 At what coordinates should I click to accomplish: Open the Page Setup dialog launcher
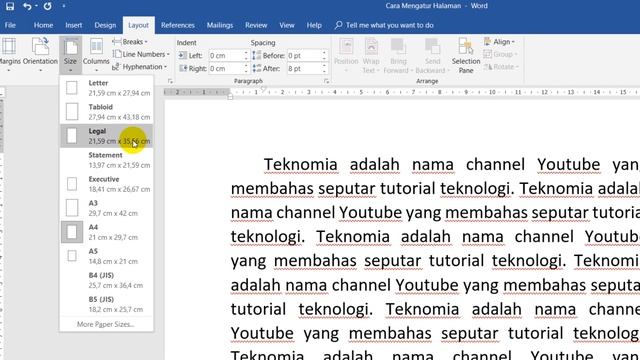point(170,81)
